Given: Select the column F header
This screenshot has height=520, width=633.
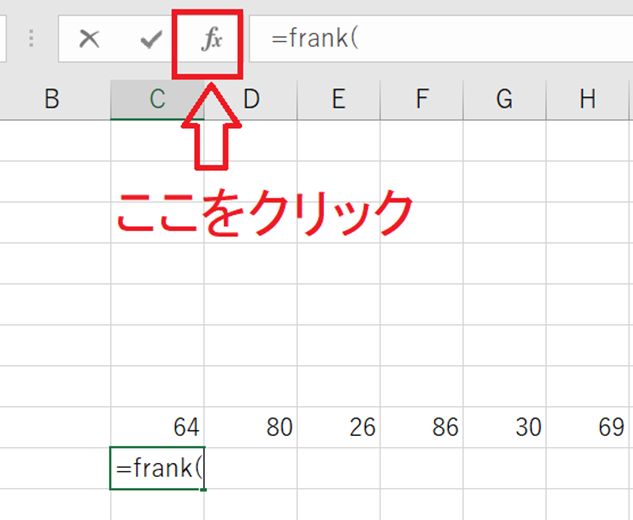Looking at the screenshot, I should click(x=422, y=98).
